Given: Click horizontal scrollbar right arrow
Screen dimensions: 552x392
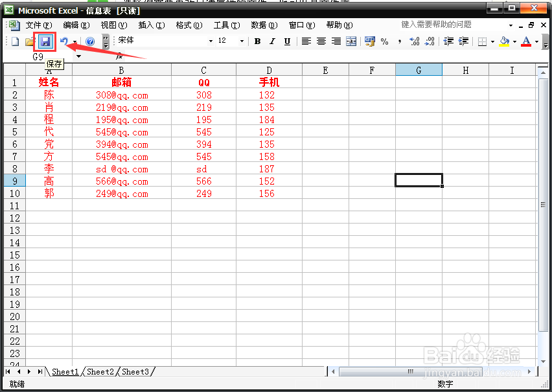Looking at the screenshot, I should 529,371.
